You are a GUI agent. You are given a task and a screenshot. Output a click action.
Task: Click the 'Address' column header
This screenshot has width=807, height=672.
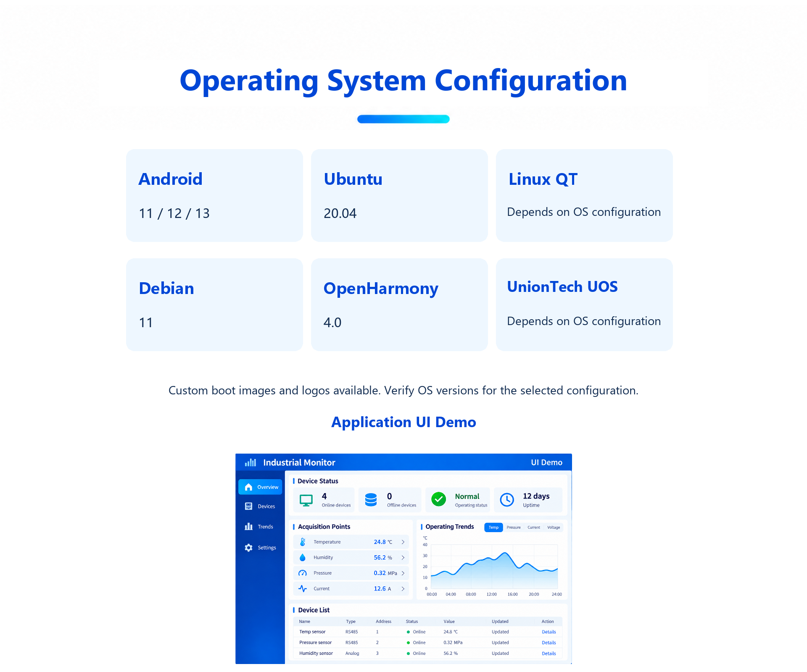coord(383,622)
